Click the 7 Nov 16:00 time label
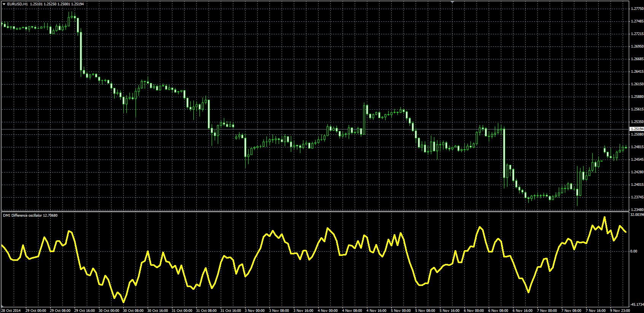 (596, 311)
